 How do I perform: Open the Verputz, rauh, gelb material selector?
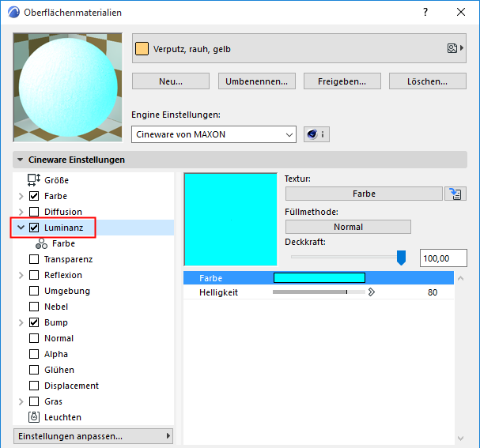click(299, 48)
